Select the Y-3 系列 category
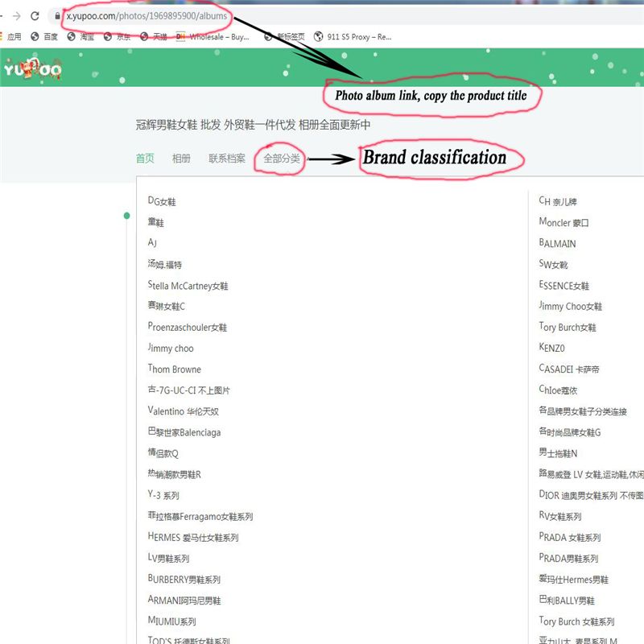 tap(163, 495)
